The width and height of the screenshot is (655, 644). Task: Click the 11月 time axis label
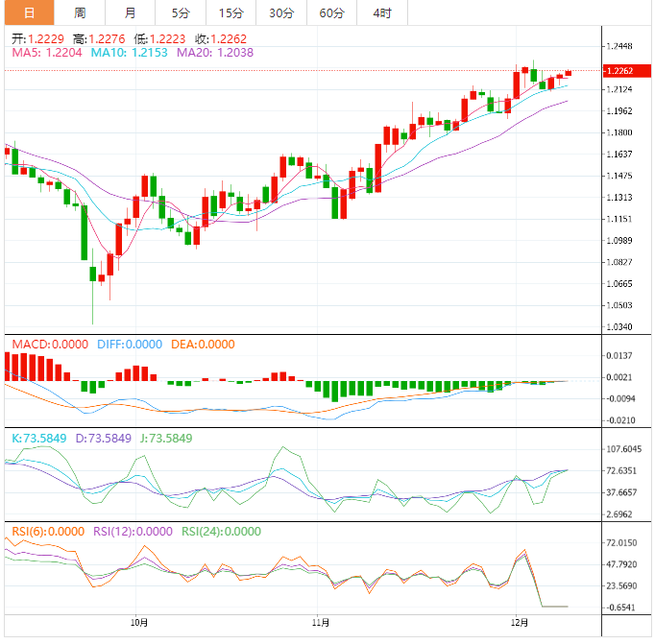[x=321, y=623]
